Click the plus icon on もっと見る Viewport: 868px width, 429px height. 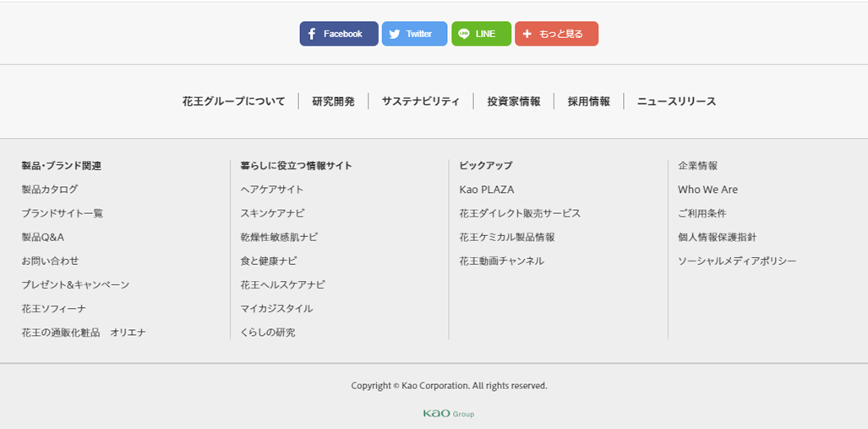pyautogui.click(x=527, y=34)
